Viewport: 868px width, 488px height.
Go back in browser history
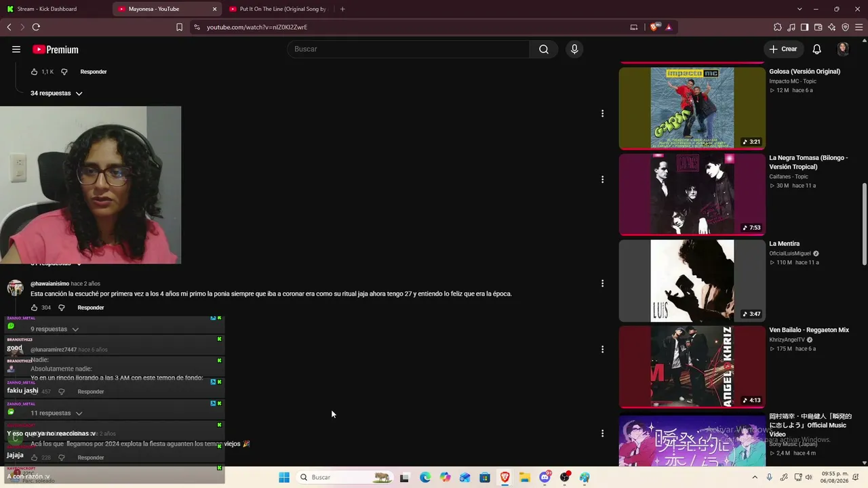click(9, 27)
